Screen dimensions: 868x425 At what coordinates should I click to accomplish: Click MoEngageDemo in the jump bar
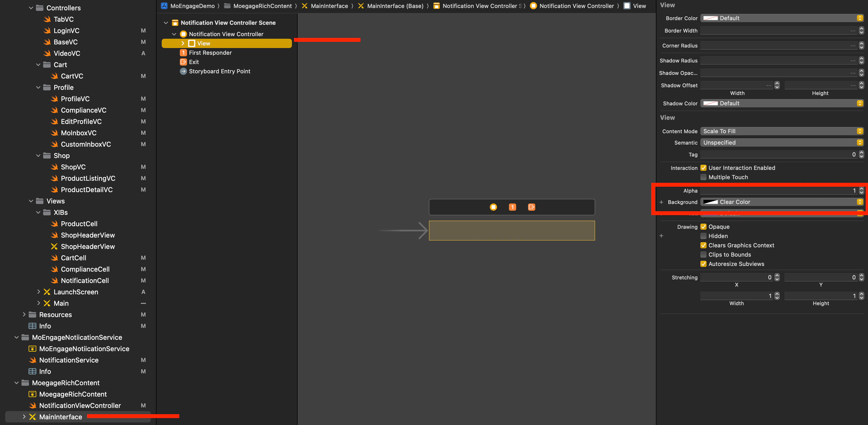click(193, 6)
